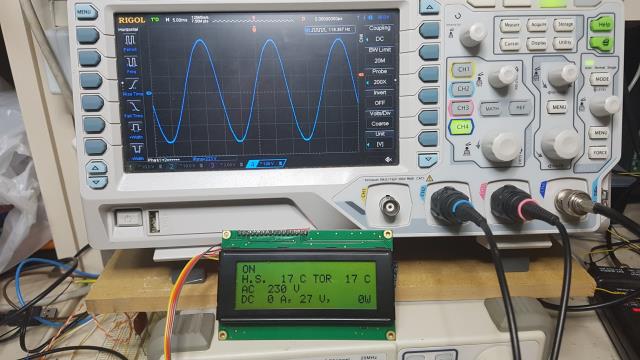Click the MATH button
640x360 pixels.
(x=491, y=108)
